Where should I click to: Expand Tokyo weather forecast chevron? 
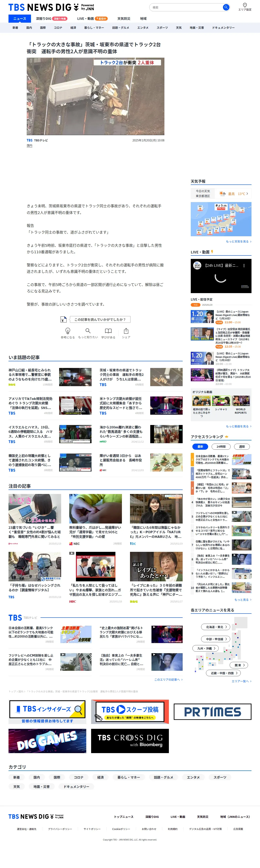pos(247,193)
